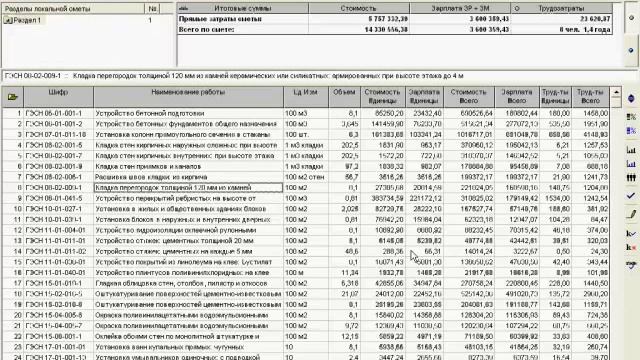Click the 'k' with blue checkmark icon
Viewport: 640px width, 360px height.
coord(631,233)
